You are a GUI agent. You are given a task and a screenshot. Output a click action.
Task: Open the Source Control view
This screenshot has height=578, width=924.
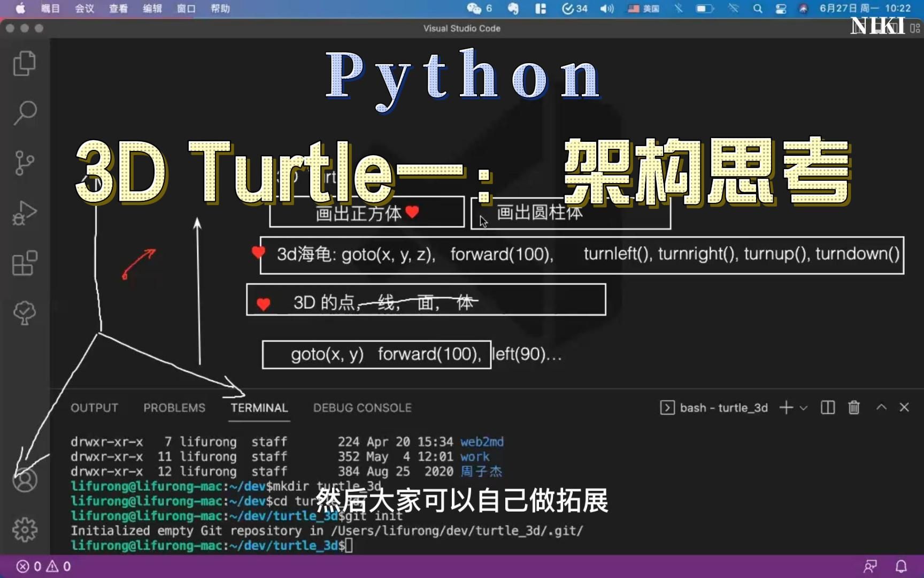[x=24, y=163]
